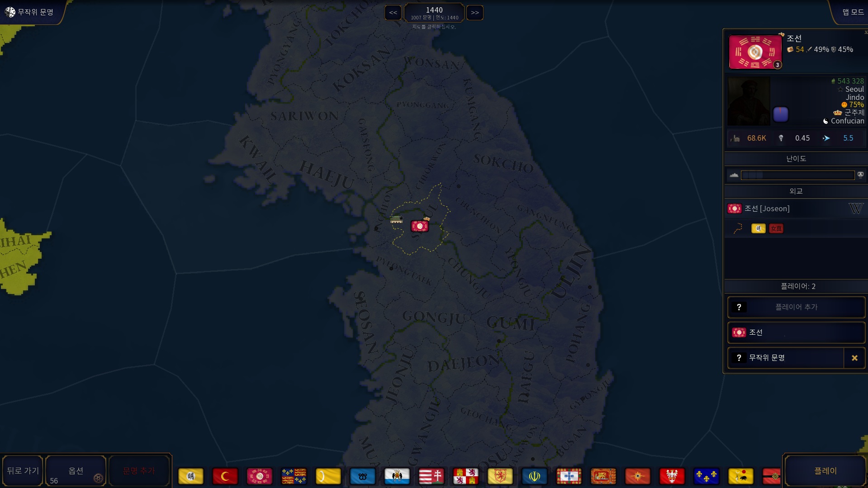Choose the blue France fleur-de-lis flag
Viewport: 868px width, 488px height.
click(x=706, y=476)
